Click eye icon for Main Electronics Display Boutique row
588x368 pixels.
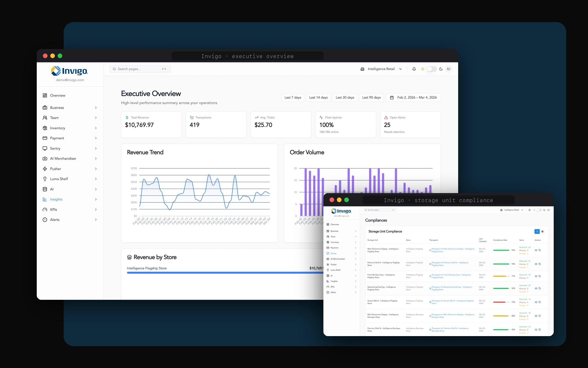pos(536,316)
